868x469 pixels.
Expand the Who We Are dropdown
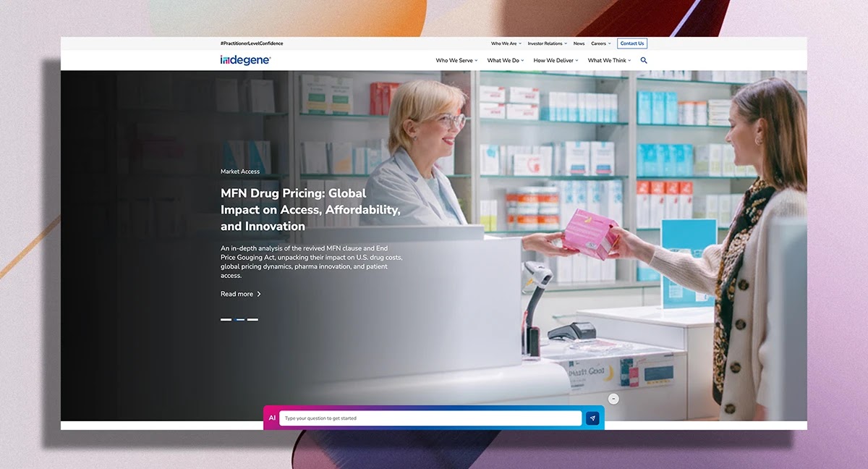506,43
